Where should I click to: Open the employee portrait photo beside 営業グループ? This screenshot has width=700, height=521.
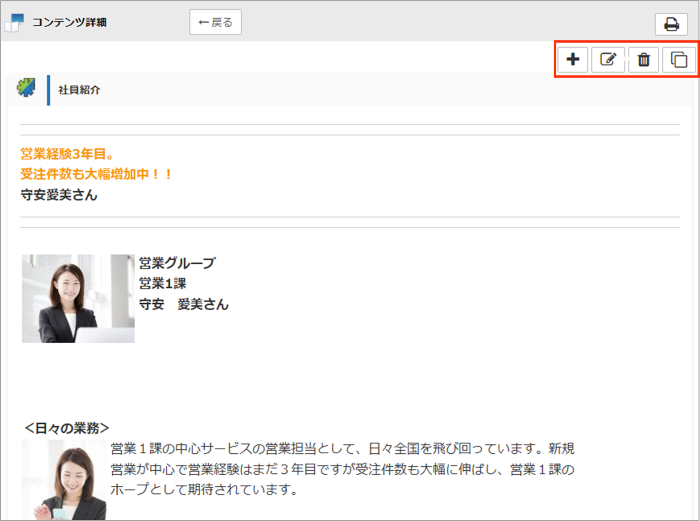point(78,299)
